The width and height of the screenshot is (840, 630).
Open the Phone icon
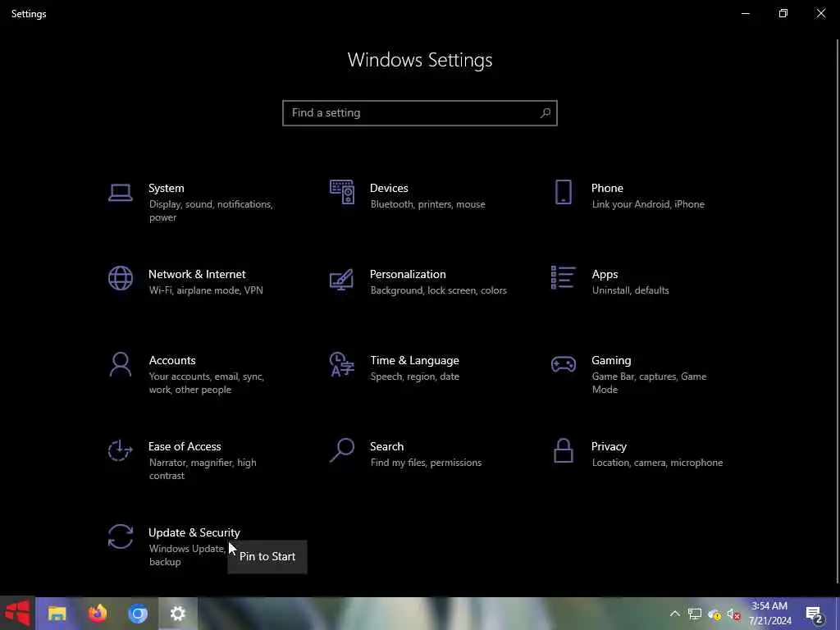[563, 192]
